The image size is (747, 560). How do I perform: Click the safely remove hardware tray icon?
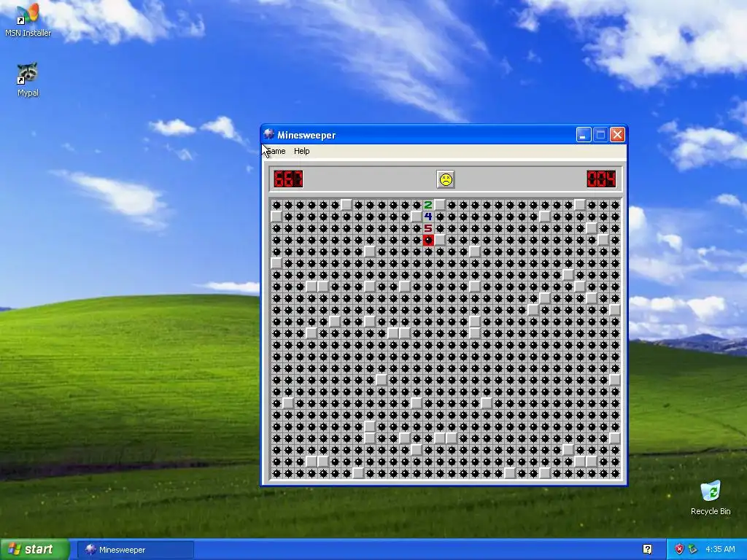tap(692, 549)
